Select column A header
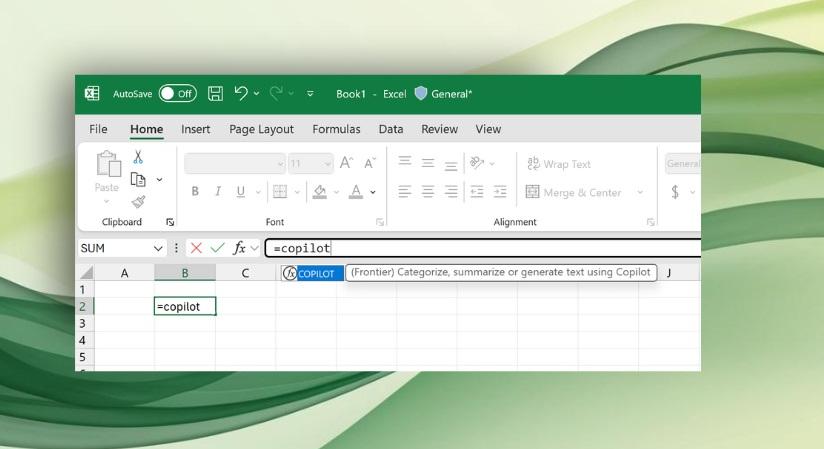The width and height of the screenshot is (824, 449). (x=125, y=273)
